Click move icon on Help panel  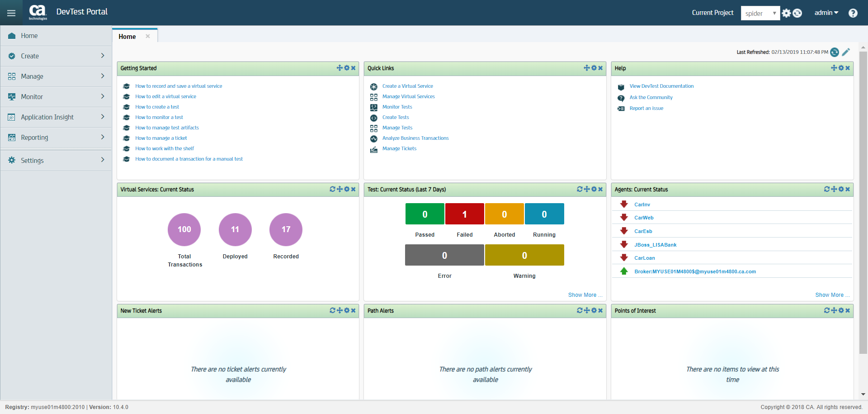834,68
